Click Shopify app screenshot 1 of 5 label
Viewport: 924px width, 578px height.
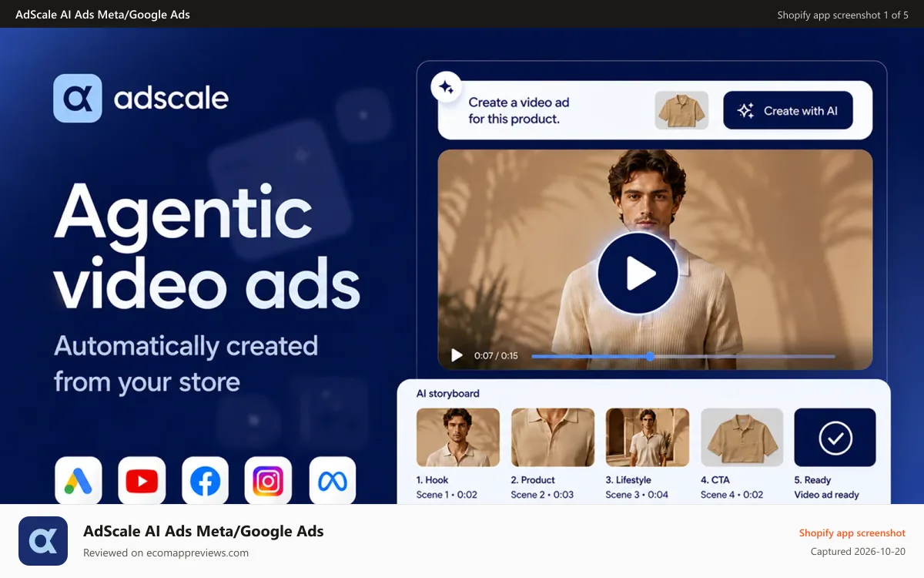(843, 15)
